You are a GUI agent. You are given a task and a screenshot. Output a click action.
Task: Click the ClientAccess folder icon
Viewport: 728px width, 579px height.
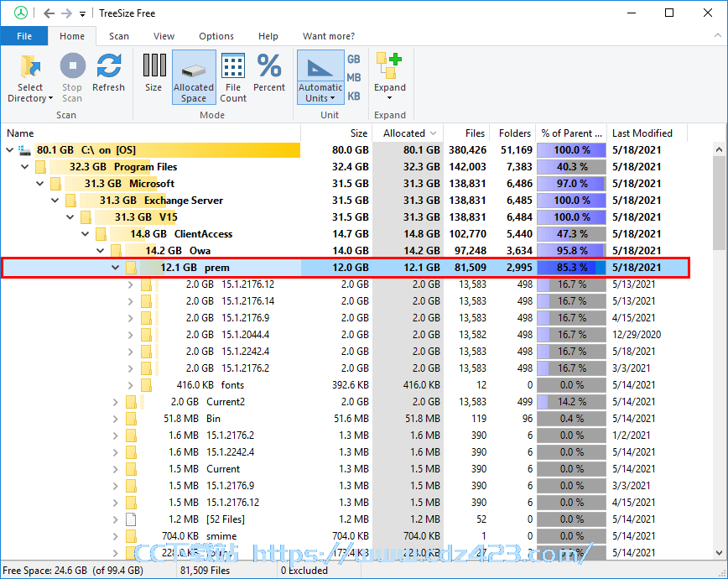101,234
